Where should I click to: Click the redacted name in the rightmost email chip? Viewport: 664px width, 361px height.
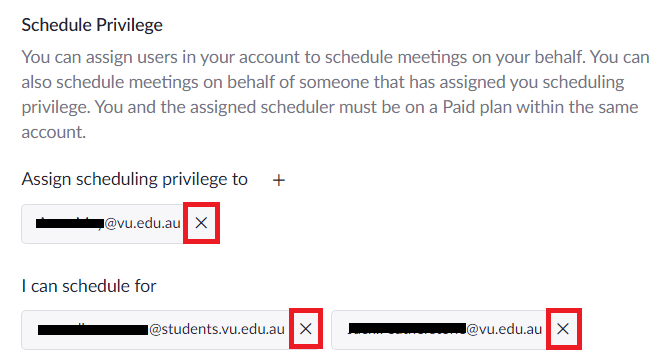tap(407, 328)
